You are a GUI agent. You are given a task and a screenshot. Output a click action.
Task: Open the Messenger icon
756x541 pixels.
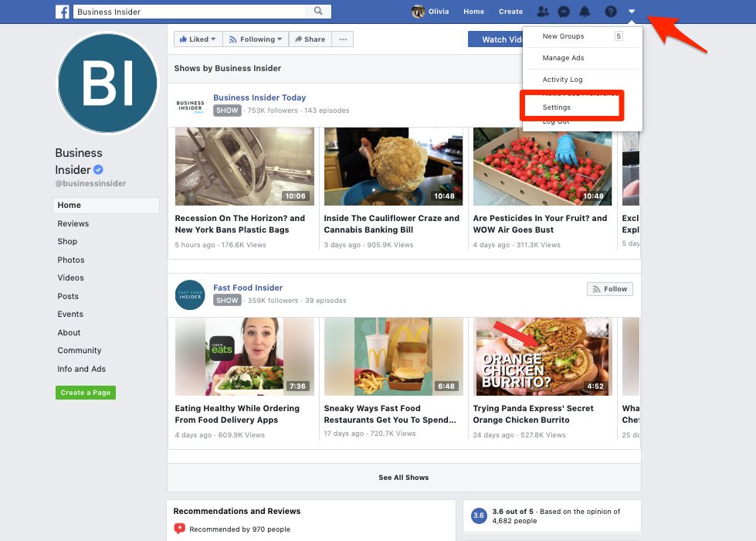coord(564,12)
